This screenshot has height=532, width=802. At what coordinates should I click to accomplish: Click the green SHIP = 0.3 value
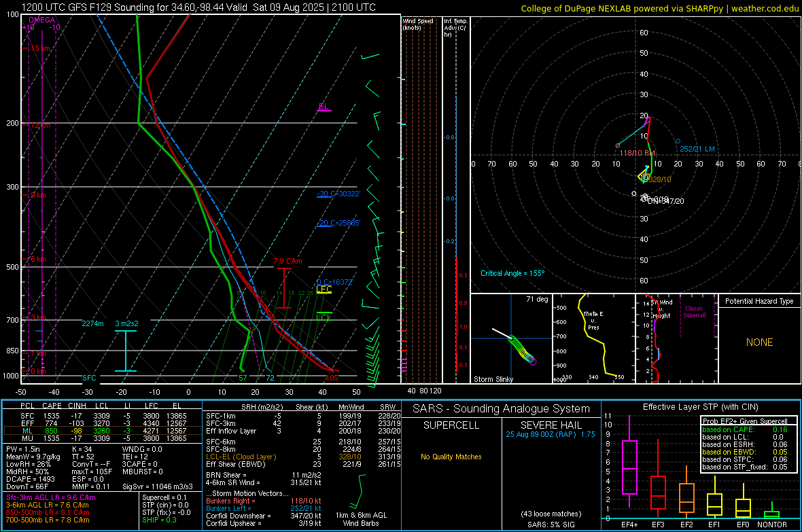click(159, 520)
